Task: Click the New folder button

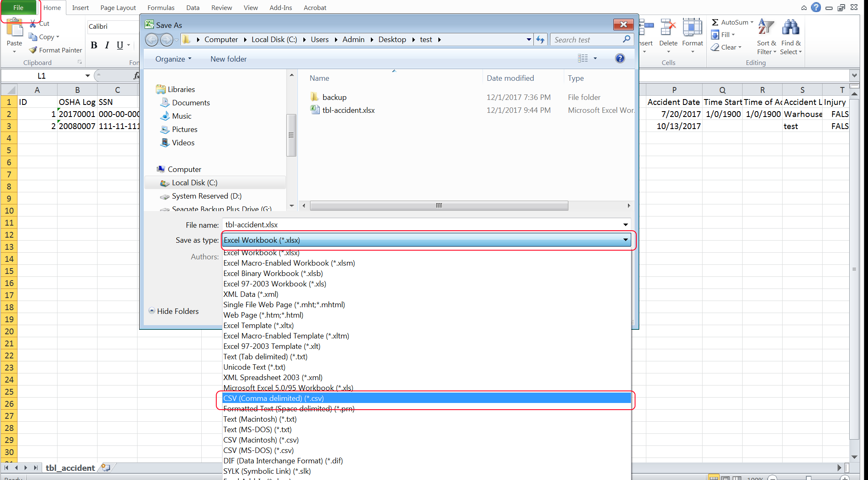Action: [228, 59]
